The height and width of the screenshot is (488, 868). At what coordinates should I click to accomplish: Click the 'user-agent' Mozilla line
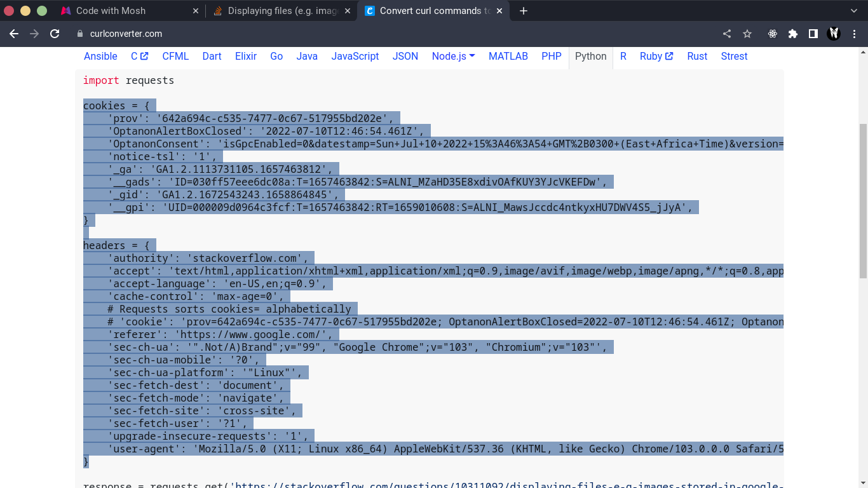click(445, 449)
